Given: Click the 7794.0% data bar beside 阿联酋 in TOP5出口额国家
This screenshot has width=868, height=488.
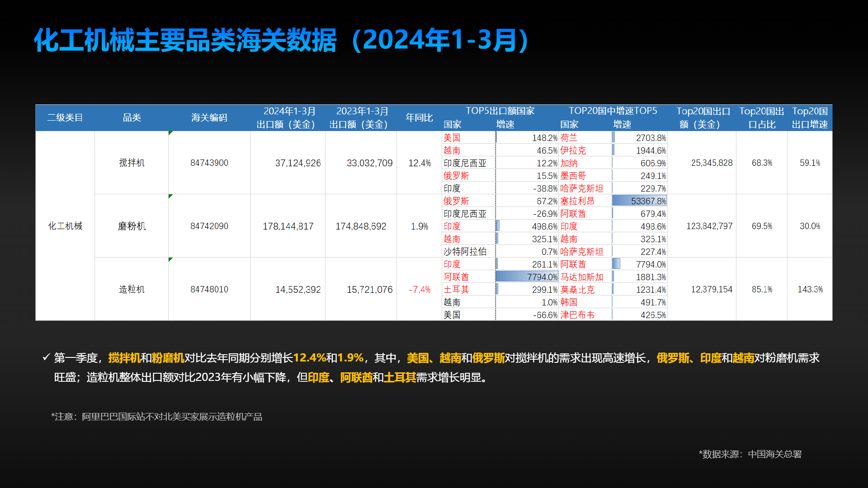Looking at the screenshot, I should click(x=527, y=277).
